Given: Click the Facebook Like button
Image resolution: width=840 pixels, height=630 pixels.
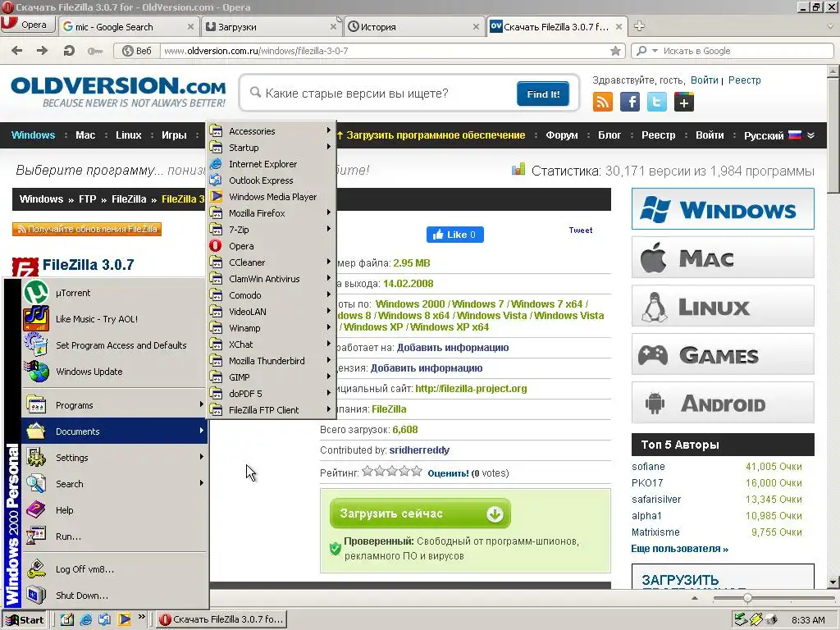Looking at the screenshot, I should pos(454,234).
